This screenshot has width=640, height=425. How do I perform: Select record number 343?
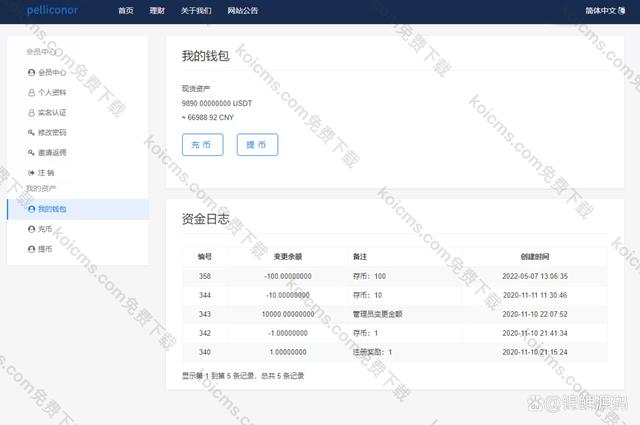205,314
